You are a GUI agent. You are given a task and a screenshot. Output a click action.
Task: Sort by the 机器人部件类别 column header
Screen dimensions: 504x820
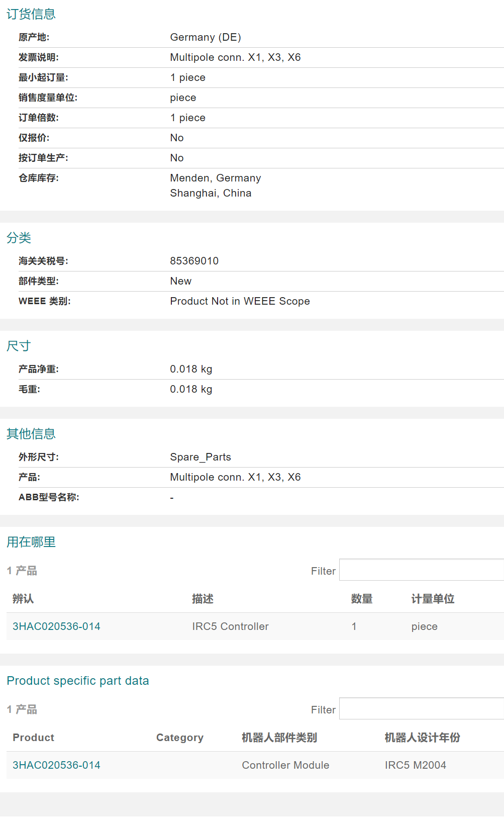point(279,738)
